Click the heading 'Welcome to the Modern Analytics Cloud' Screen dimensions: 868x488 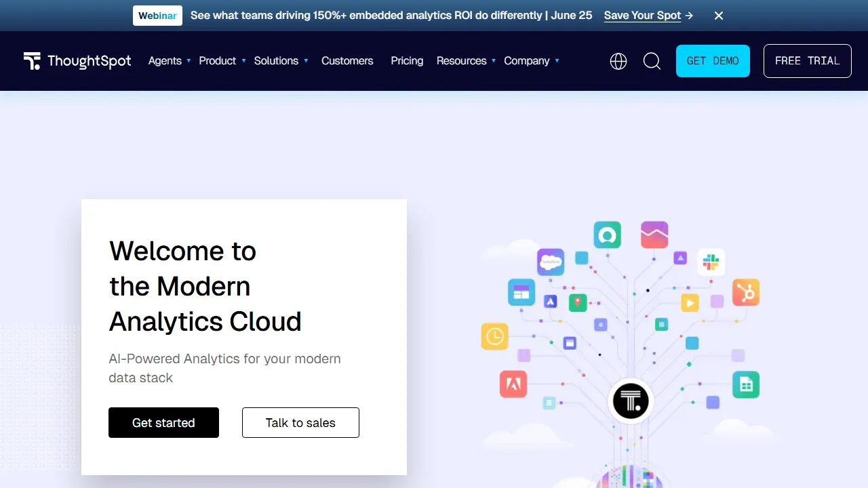point(205,286)
